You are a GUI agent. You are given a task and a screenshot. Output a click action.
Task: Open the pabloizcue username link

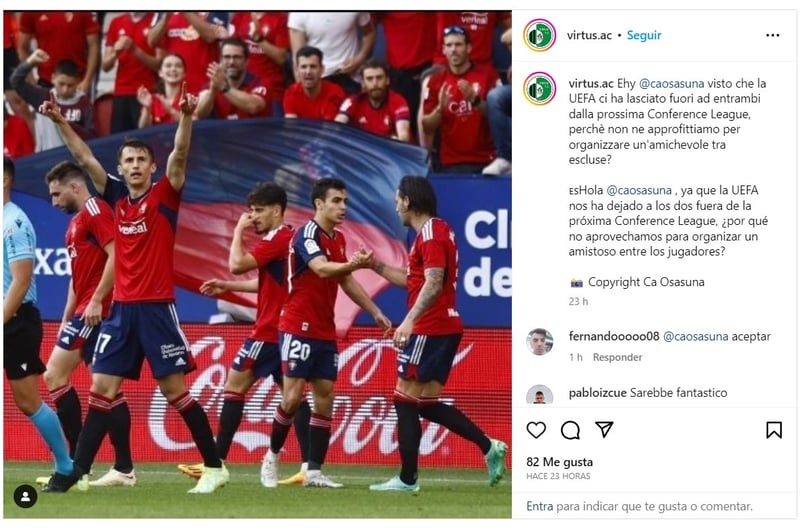(597, 392)
